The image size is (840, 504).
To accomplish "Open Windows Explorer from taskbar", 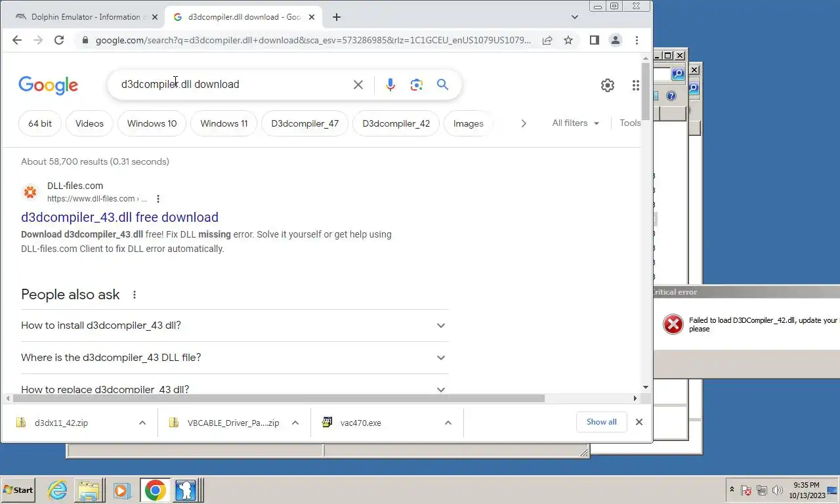I will (x=89, y=490).
